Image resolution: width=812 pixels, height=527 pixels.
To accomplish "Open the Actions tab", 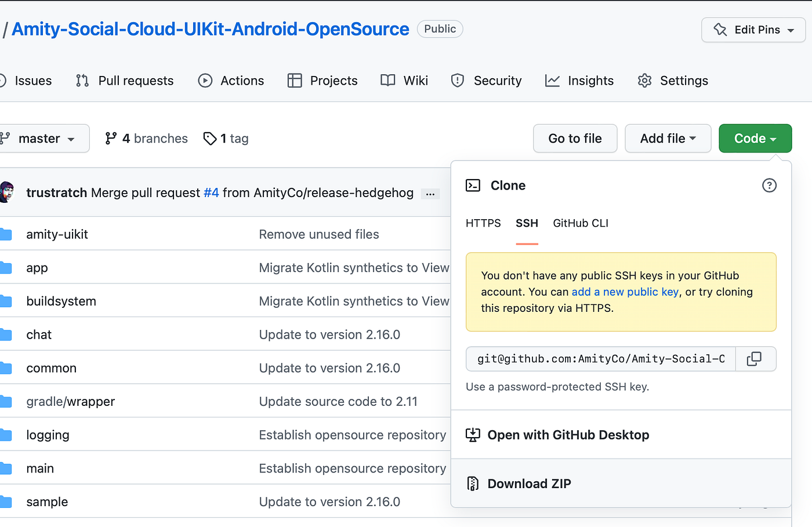I will point(231,81).
